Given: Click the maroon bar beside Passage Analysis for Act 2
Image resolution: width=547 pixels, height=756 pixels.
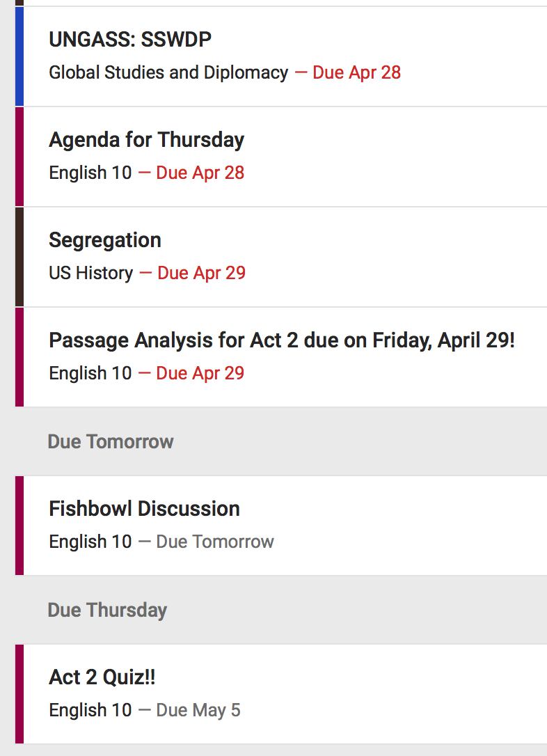Looking at the screenshot, I should [19, 357].
